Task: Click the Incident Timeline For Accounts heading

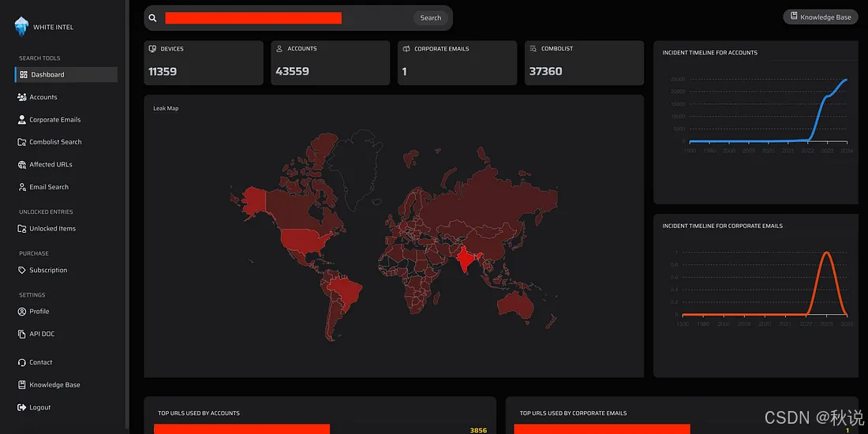Action: pos(709,53)
